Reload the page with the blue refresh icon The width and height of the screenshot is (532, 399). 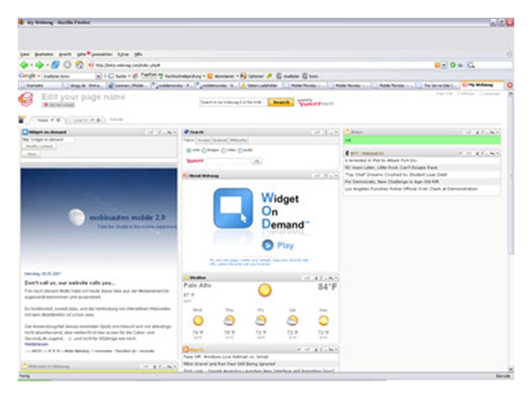[55, 65]
